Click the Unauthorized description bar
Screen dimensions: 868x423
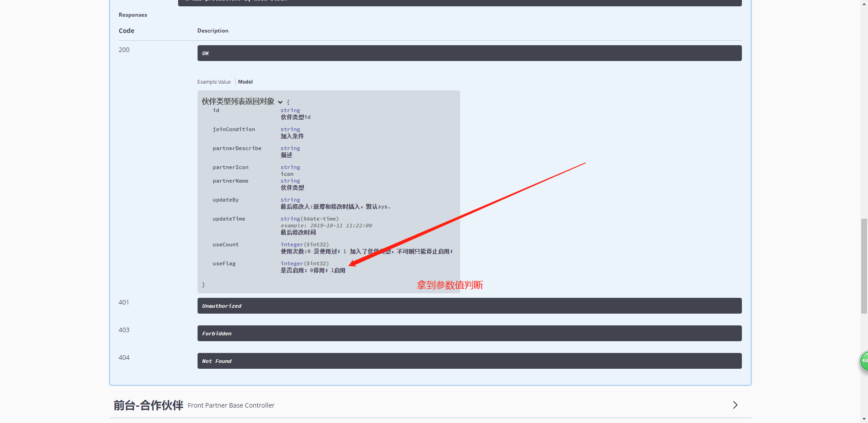tap(469, 306)
